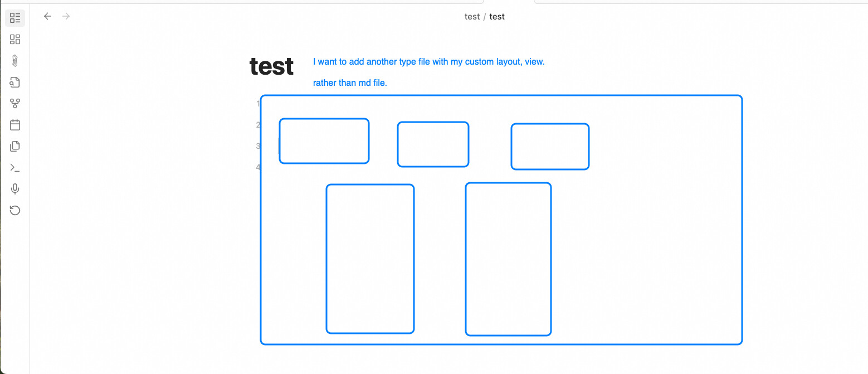Image resolution: width=868 pixels, height=374 pixels.
Task: Click inside the right tall blue rectangle
Action: click(x=508, y=259)
